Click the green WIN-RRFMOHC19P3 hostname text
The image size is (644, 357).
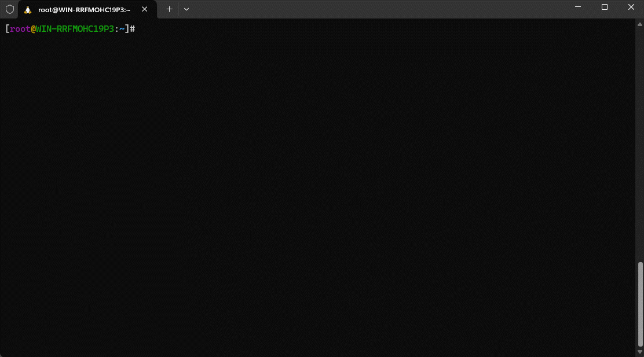pyautogui.click(x=75, y=28)
